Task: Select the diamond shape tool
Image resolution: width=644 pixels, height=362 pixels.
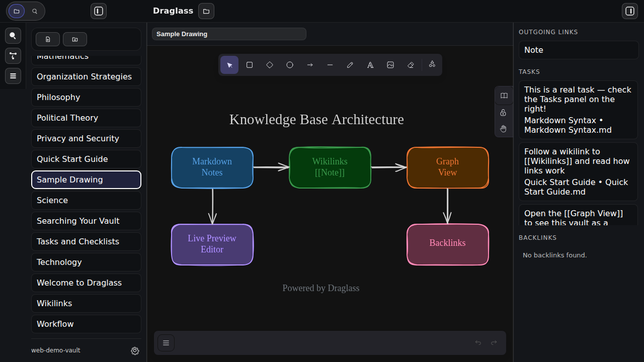Action: pyautogui.click(x=270, y=65)
